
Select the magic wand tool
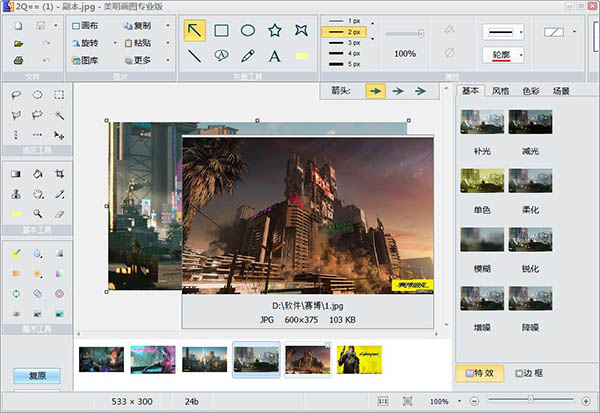click(59, 115)
